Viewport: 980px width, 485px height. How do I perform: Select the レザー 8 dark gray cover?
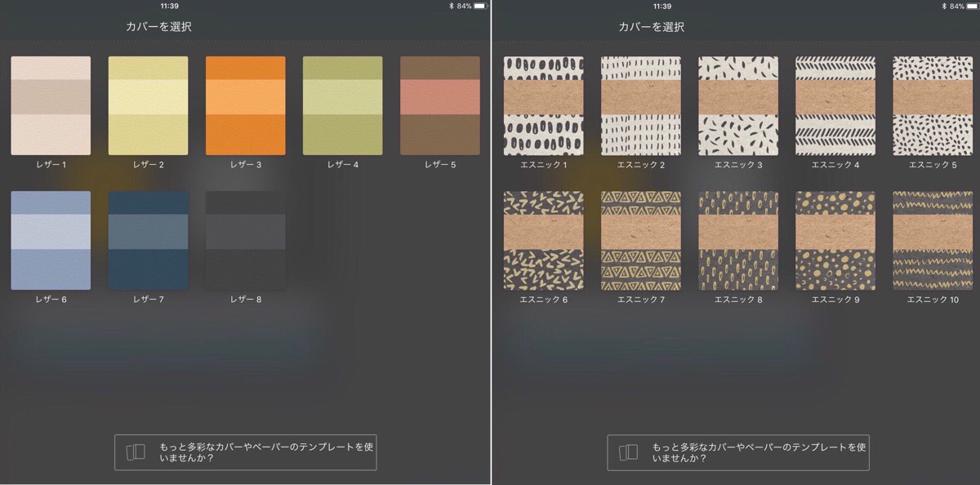tap(245, 241)
